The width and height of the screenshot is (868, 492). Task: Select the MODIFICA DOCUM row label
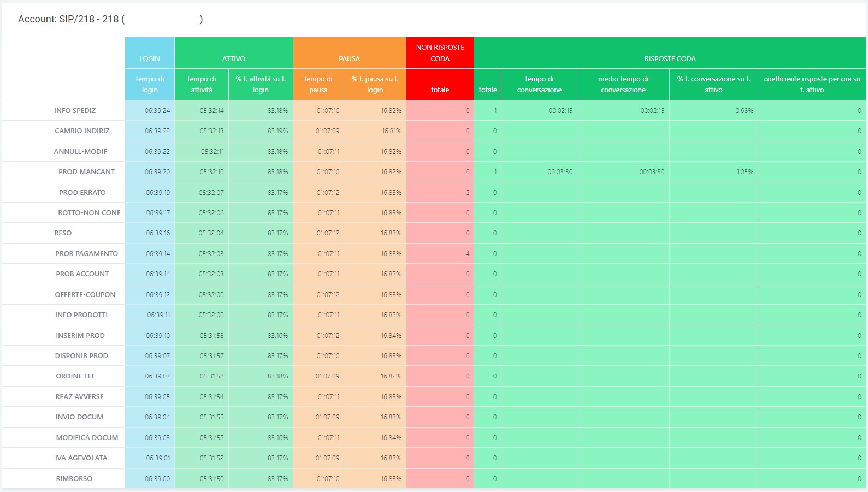point(87,437)
